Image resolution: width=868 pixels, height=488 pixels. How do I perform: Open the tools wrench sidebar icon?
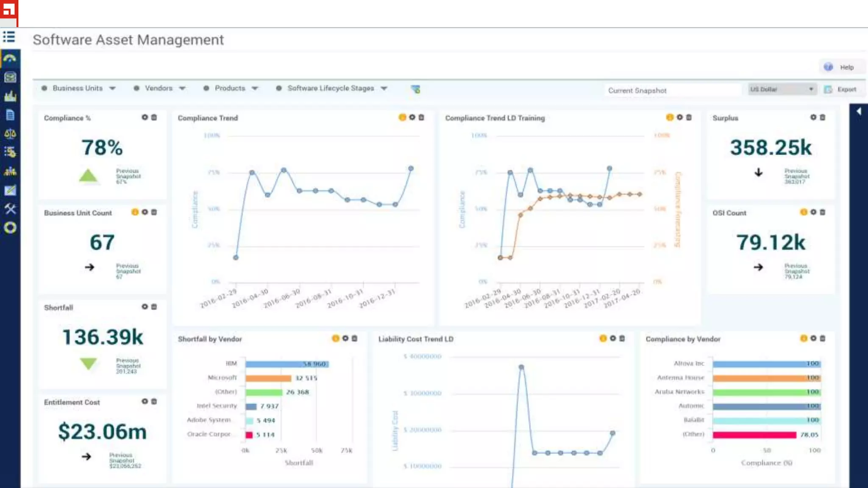tap(10, 208)
